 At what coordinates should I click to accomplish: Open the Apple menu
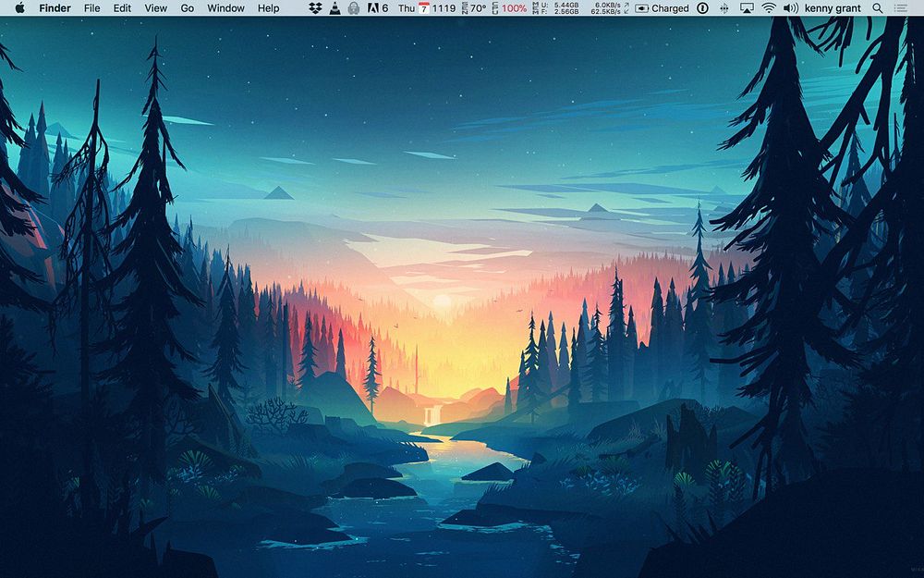[19, 7]
